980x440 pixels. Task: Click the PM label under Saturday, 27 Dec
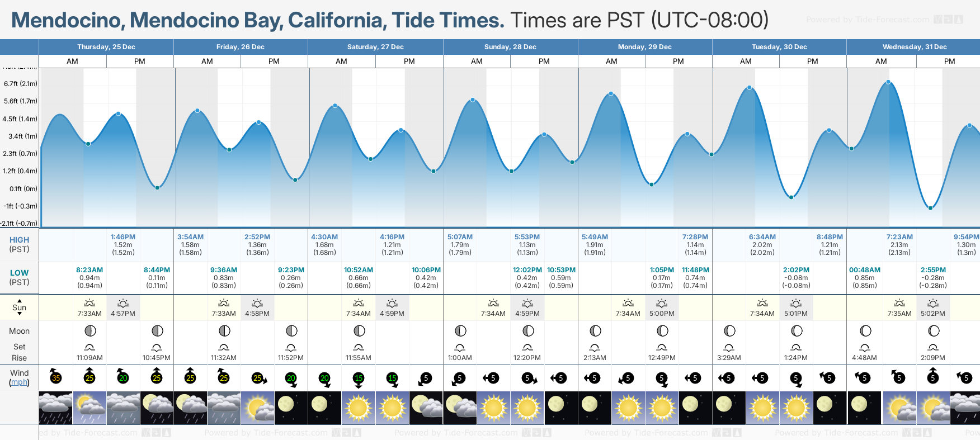tap(409, 61)
